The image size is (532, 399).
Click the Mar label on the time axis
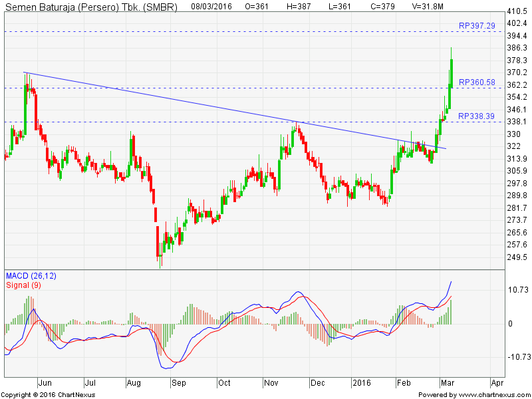pos(448,384)
